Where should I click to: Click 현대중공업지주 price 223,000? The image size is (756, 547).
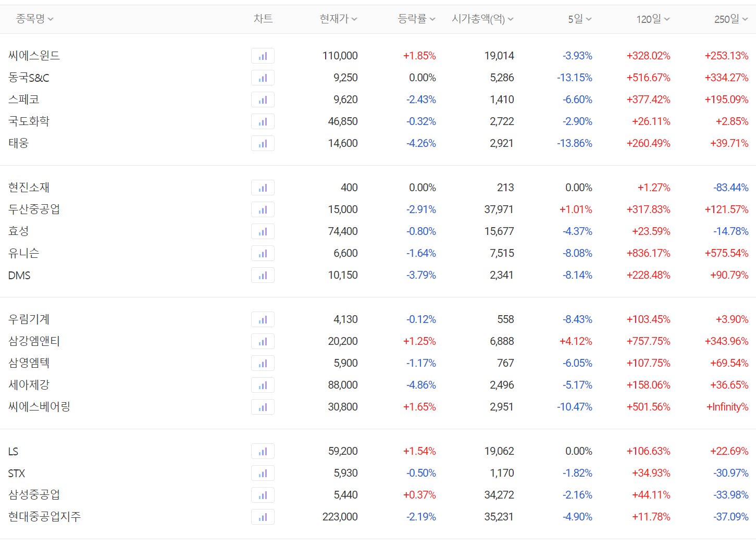pos(340,517)
